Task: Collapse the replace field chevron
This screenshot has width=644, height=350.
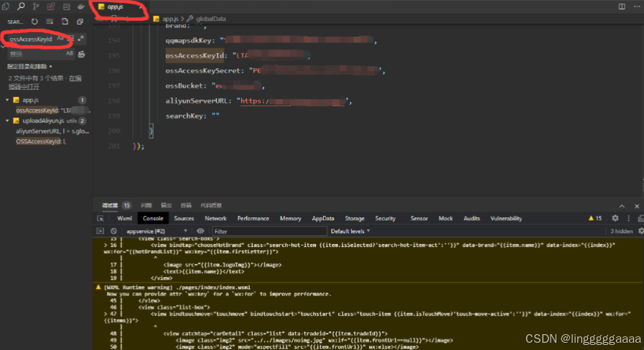Action: pyautogui.click(x=3, y=47)
